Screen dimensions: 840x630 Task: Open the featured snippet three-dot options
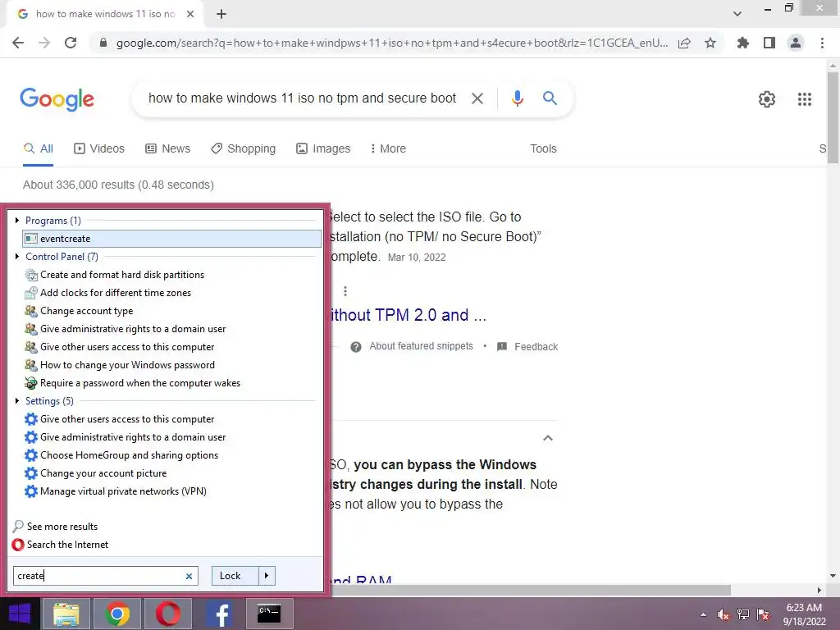click(345, 291)
